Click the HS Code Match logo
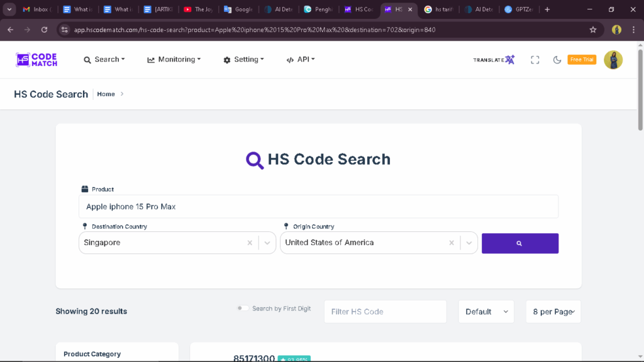Viewport: 644px width, 362px height. pos(36,60)
